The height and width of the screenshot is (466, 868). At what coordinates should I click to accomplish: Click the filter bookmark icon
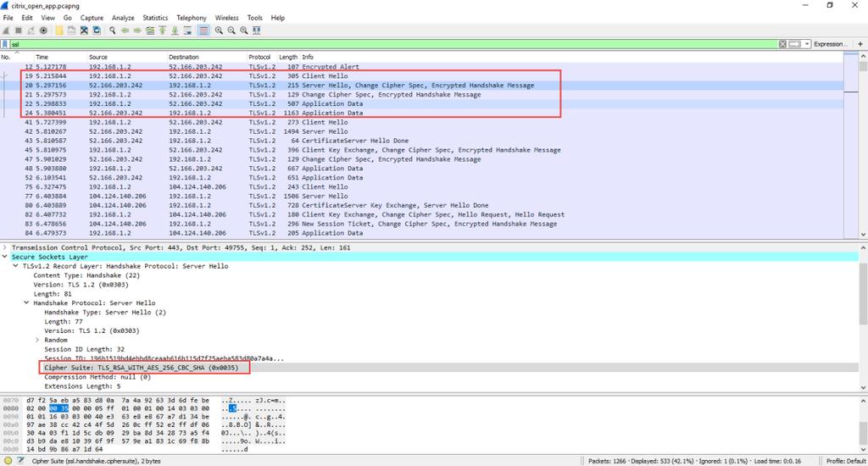coord(5,44)
